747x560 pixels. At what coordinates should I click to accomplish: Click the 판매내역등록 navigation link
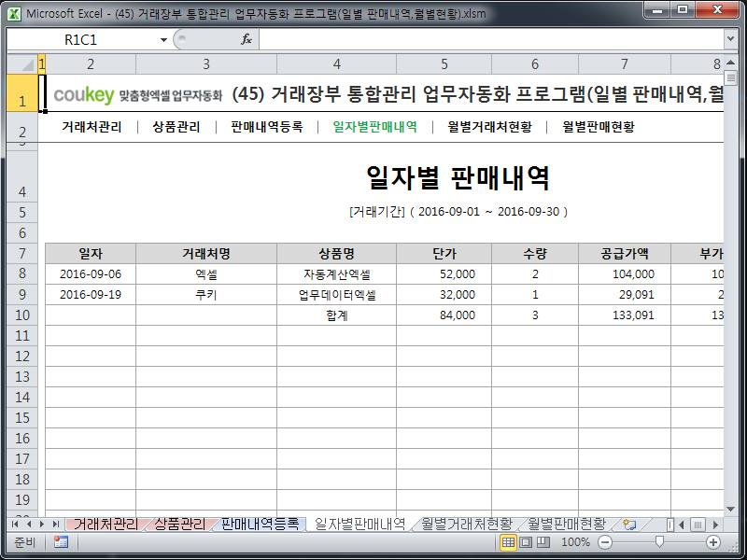(267, 127)
